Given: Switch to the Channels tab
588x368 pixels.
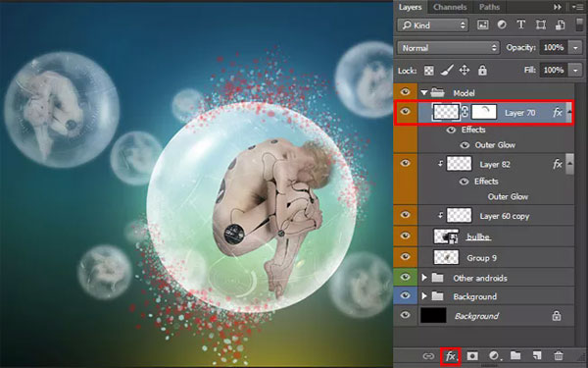Looking at the screenshot, I should coord(450,7).
